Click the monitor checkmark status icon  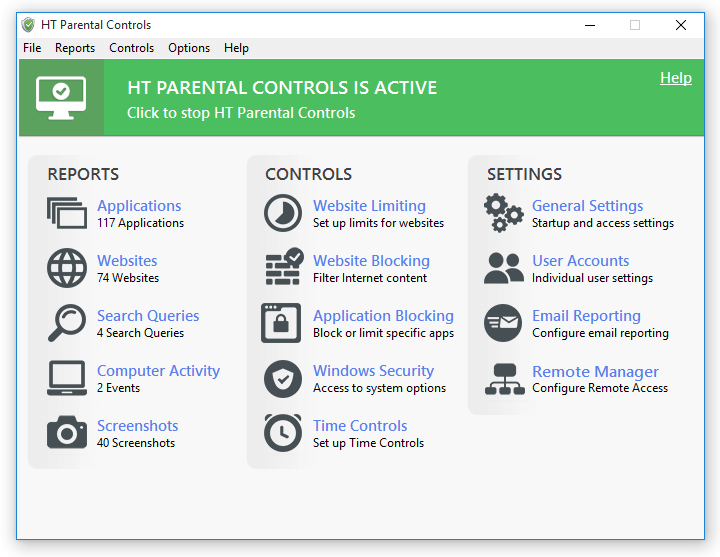coord(61,98)
